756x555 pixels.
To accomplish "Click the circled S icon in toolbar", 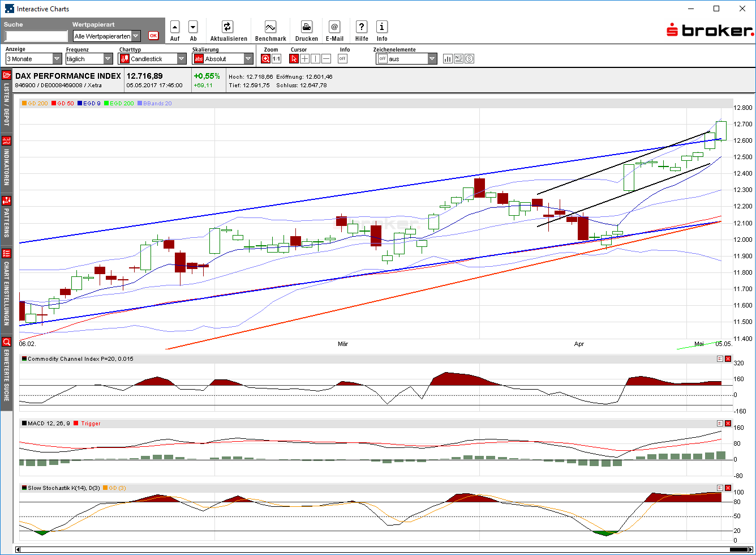I will [x=469, y=58].
